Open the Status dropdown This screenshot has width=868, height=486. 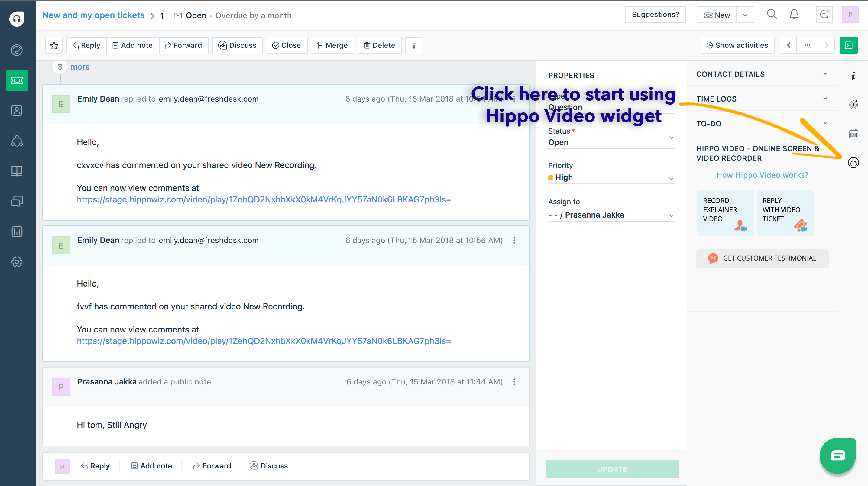[x=611, y=142]
